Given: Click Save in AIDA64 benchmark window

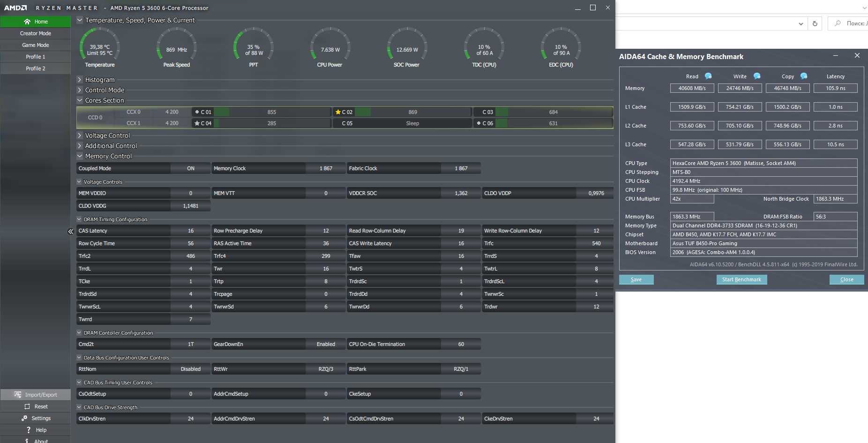Looking at the screenshot, I should 636,279.
